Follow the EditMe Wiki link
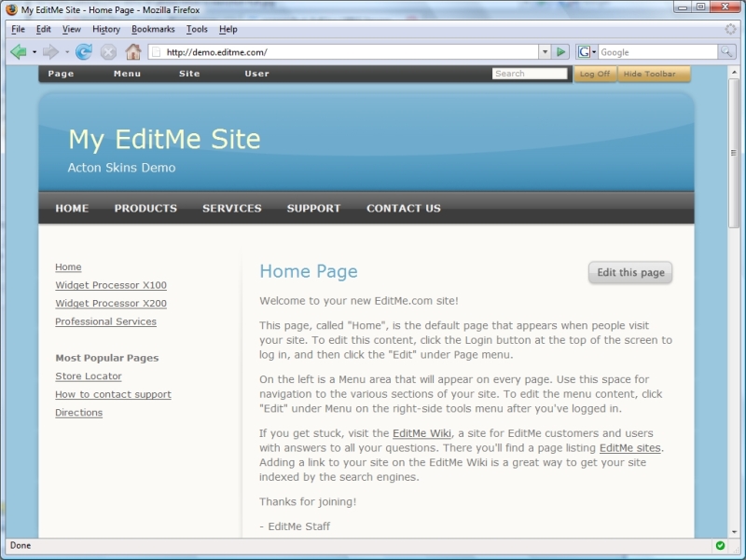This screenshot has width=746, height=560. (422, 433)
